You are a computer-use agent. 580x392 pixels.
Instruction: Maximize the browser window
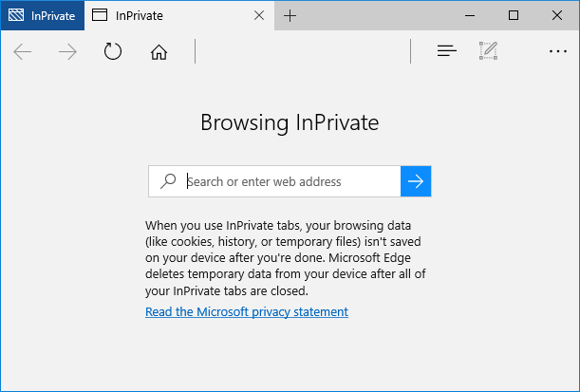tap(514, 15)
